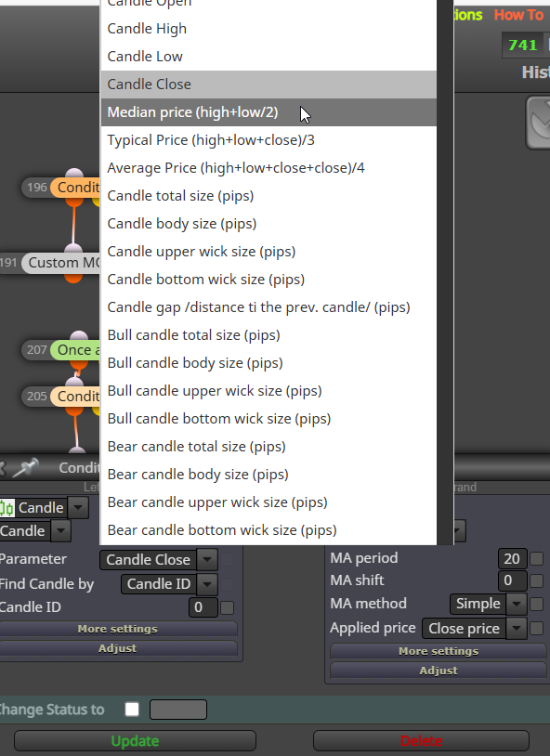550x756 pixels.
Task: Select Bear candle total size (pips)
Action: click(268, 447)
